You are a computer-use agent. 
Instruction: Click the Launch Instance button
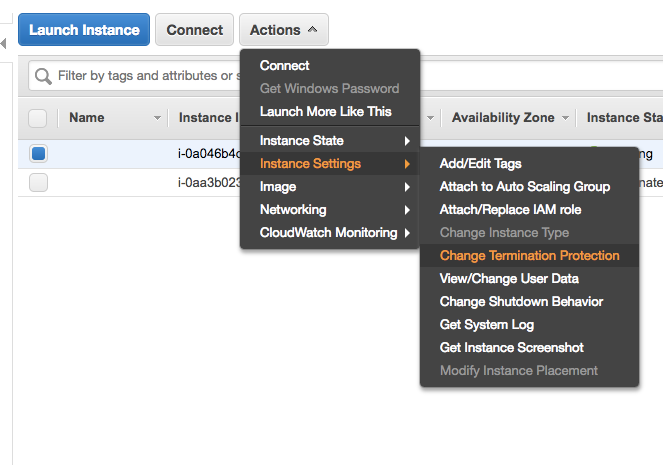84,30
